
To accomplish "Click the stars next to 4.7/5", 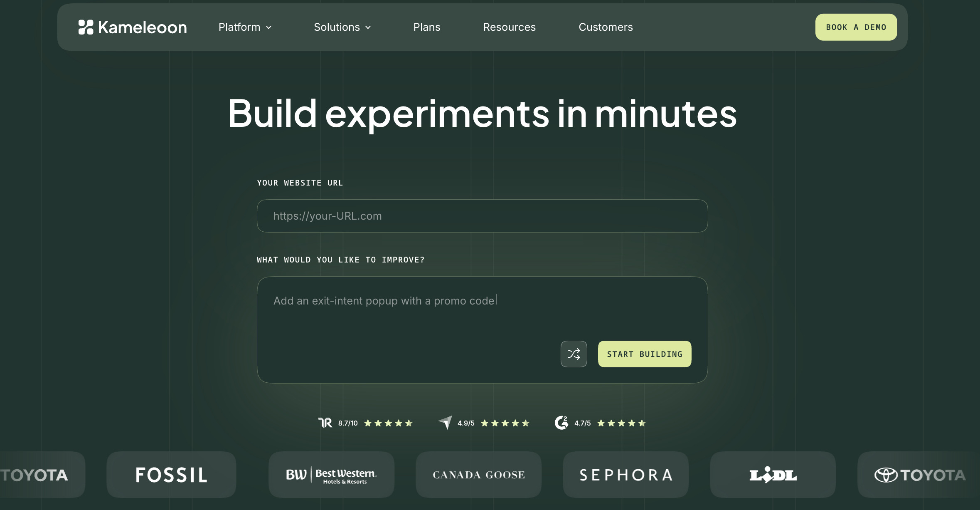I will [621, 423].
